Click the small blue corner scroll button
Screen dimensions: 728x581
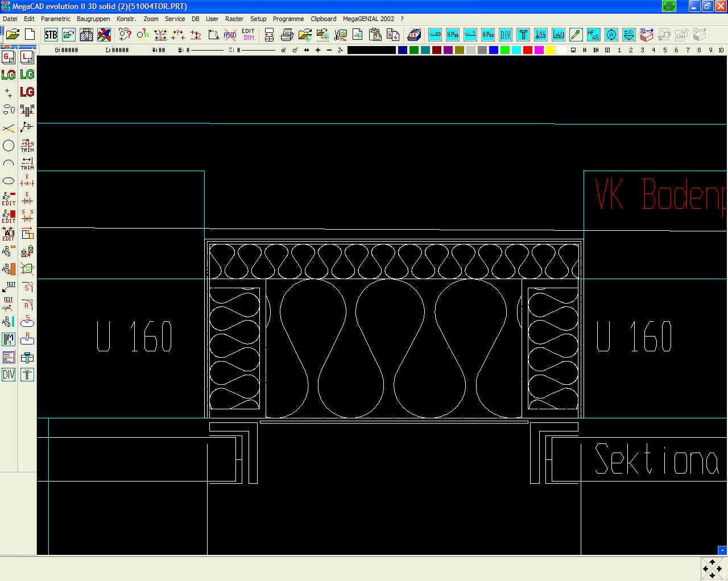click(x=722, y=550)
